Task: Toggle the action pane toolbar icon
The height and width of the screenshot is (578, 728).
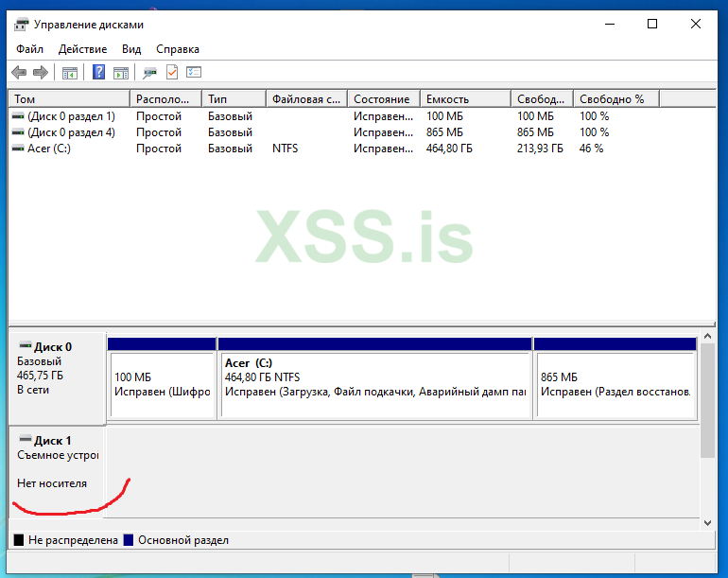Action: click(121, 73)
